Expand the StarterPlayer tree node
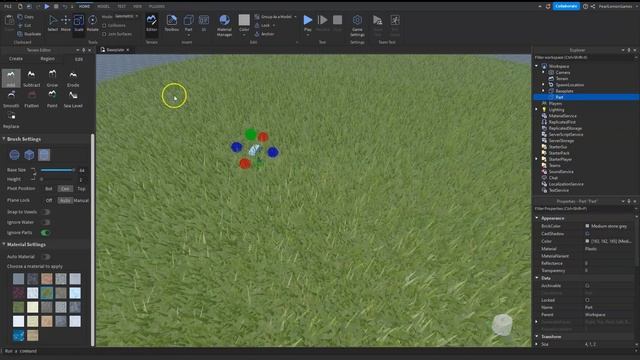This screenshot has width=640, height=360. [x=537, y=159]
